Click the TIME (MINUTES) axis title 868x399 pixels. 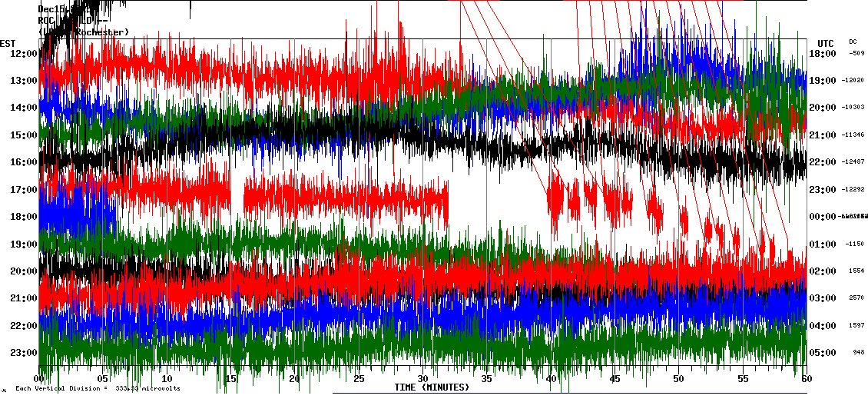pyautogui.click(x=432, y=387)
